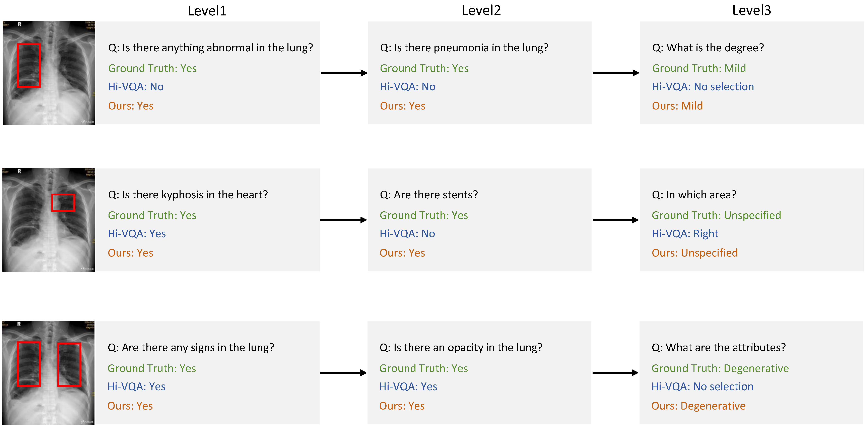Screen dimensions: 868x428
Task: Click the arrow leading to 'Are there stents?'
Action: tap(343, 220)
